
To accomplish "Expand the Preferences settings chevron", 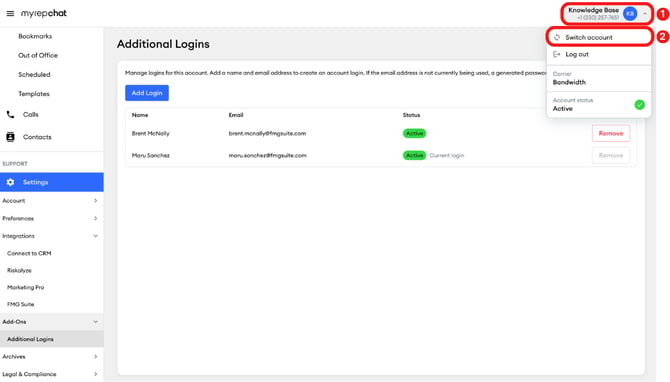I will [95, 218].
